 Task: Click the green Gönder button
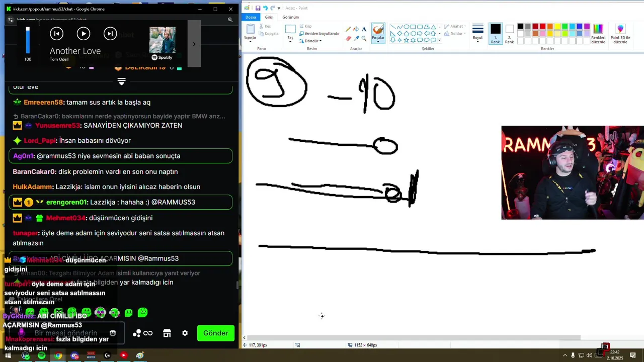pos(216,333)
